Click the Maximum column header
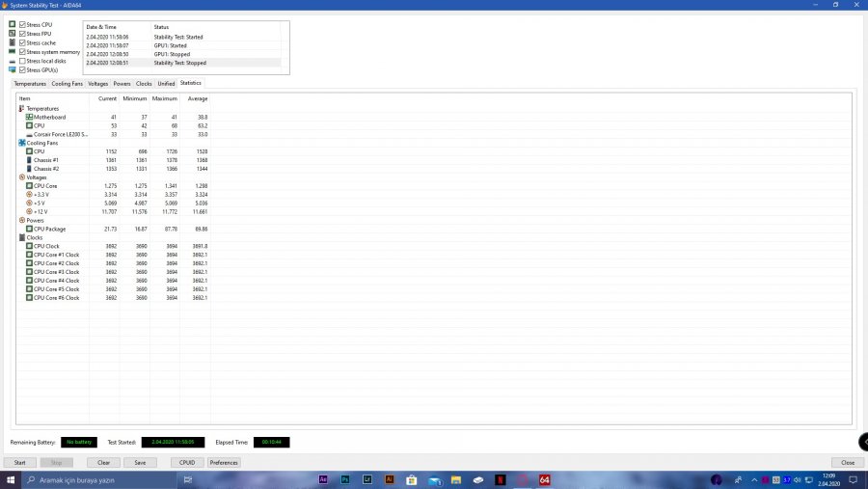This screenshot has height=489, width=868. point(165,98)
